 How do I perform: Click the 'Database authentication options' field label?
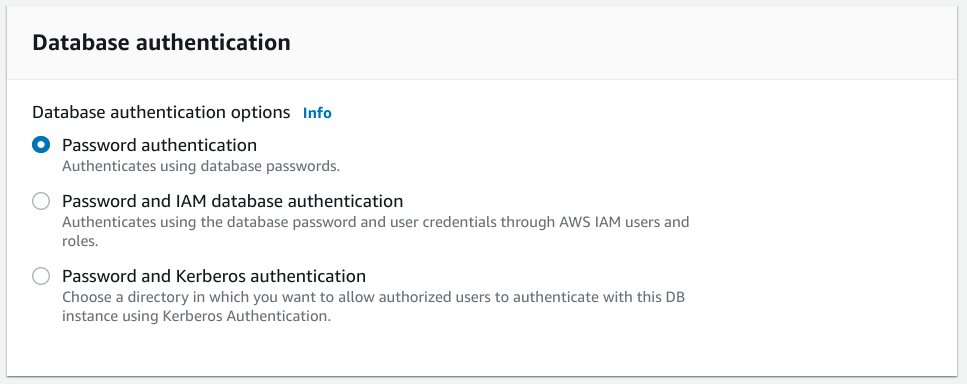point(161,112)
